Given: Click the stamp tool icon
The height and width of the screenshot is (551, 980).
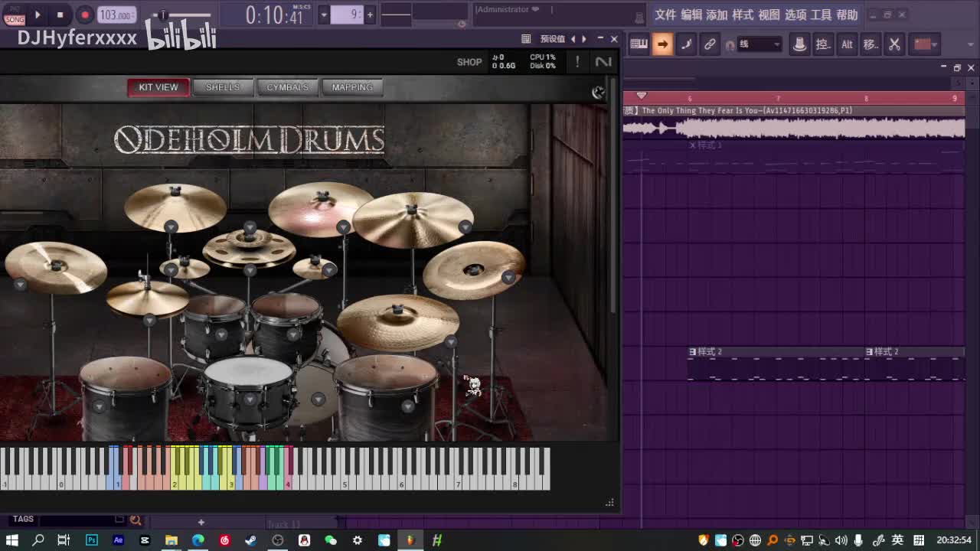Looking at the screenshot, I should 799,44.
